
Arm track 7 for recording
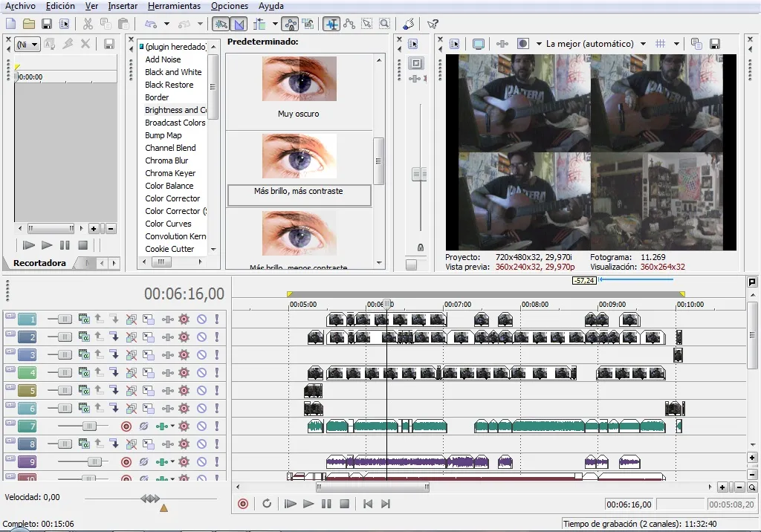[x=126, y=426]
